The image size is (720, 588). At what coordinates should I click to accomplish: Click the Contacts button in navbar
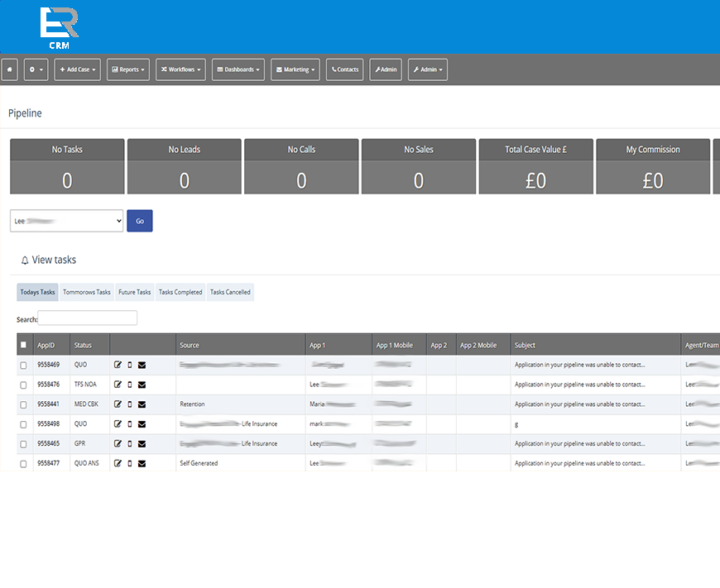tap(345, 69)
